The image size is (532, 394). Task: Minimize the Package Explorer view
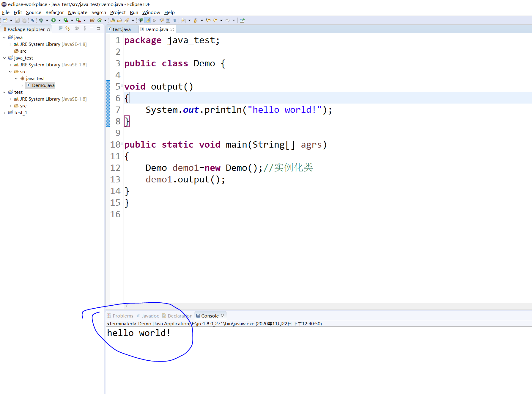tap(92, 28)
